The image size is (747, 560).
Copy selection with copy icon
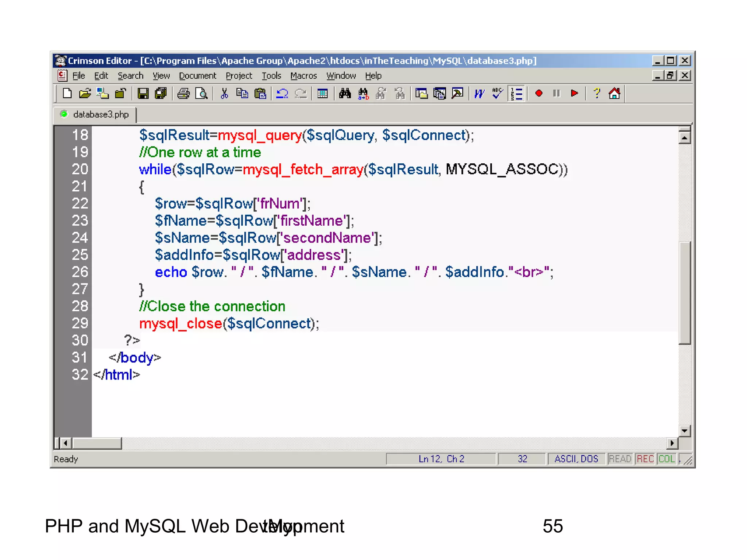tap(242, 94)
